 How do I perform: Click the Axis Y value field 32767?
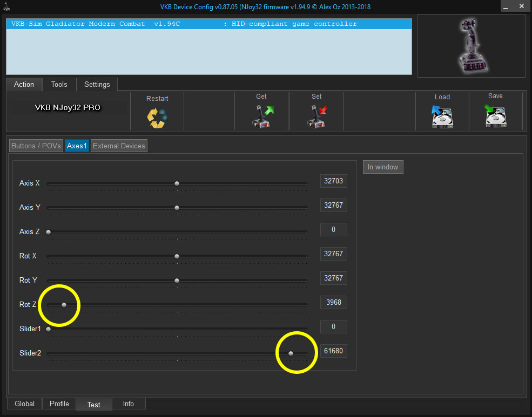point(334,206)
